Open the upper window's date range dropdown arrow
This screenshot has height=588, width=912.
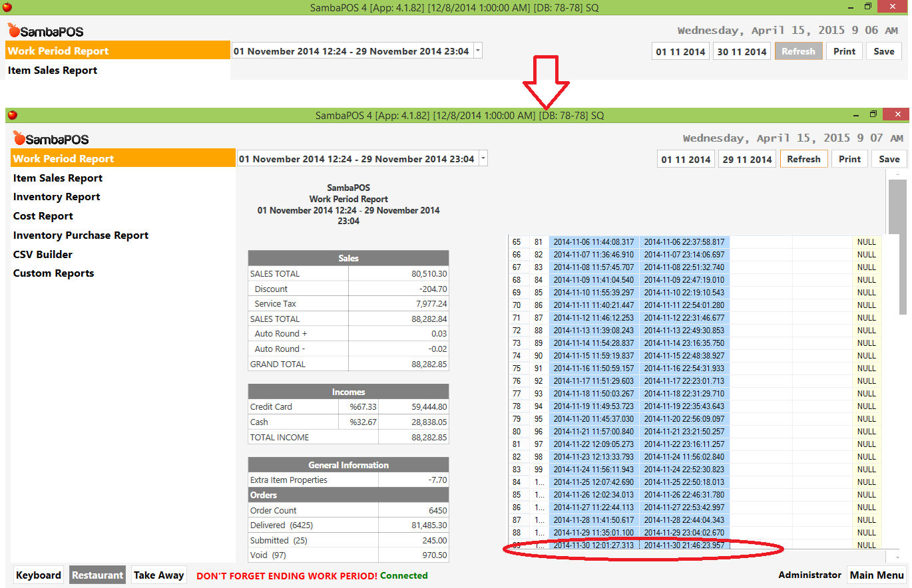point(477,51)
